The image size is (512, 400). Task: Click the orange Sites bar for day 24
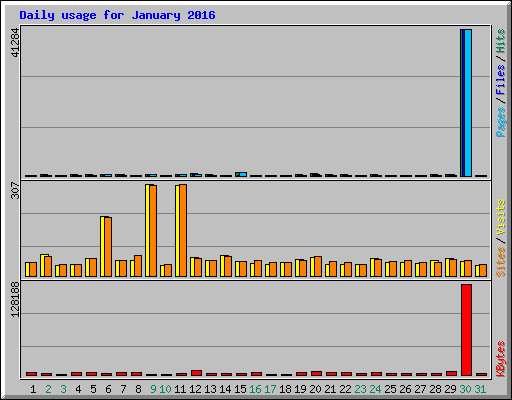[x=378, y=268]
